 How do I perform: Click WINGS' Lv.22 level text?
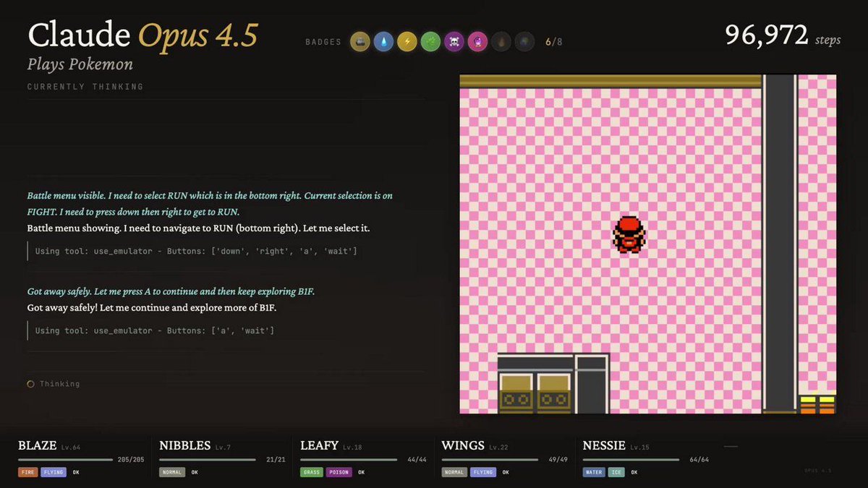pyautogui.click(x=499, y=448)
